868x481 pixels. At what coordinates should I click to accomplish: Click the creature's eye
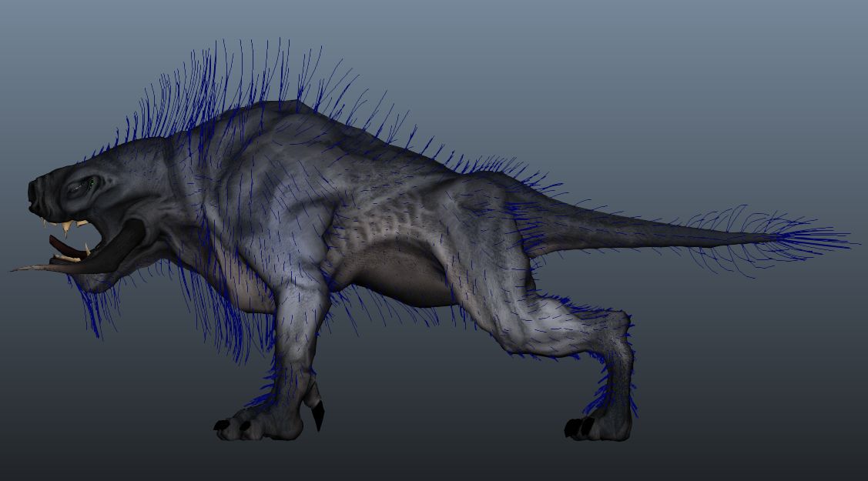click(84, 186)
